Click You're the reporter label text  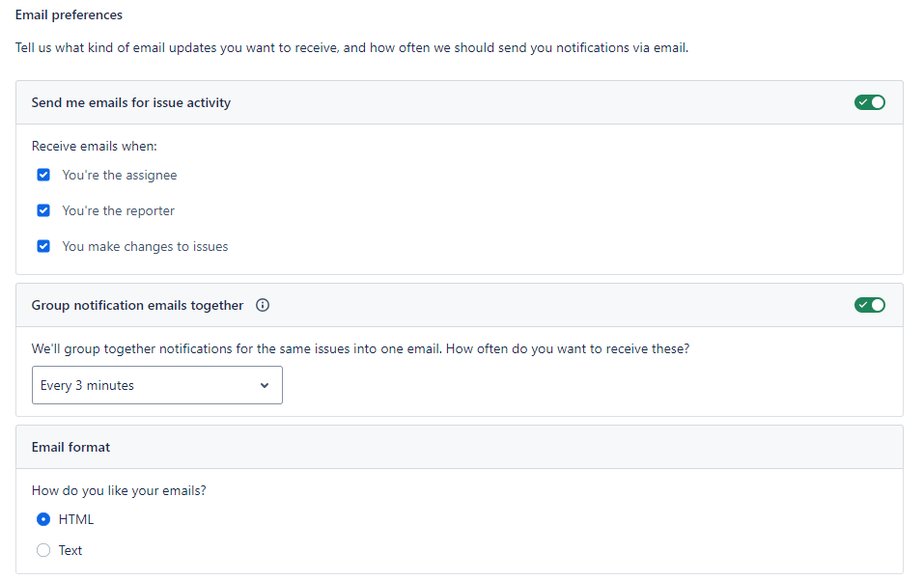(x=119, y=210)
